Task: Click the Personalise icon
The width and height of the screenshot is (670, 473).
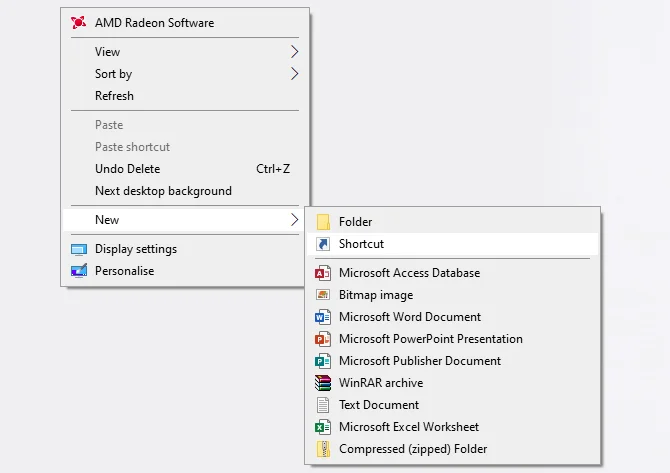Action: (x=79, y=271)
